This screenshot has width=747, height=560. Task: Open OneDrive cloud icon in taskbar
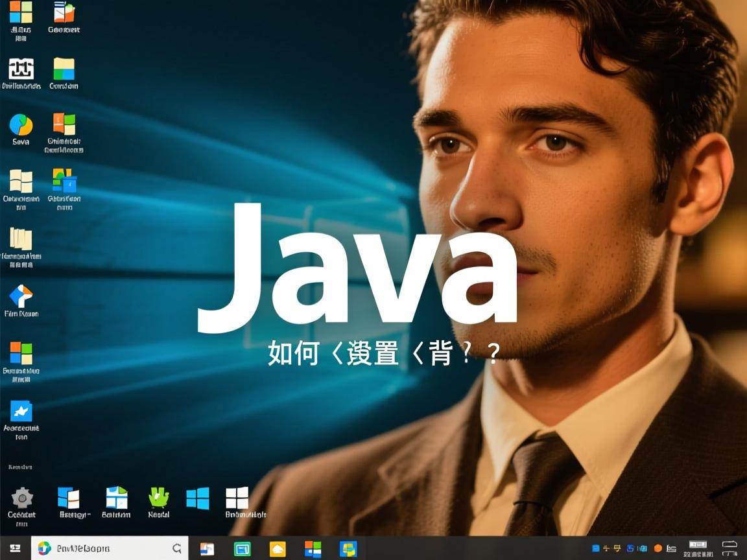click(x=278, y=548)
